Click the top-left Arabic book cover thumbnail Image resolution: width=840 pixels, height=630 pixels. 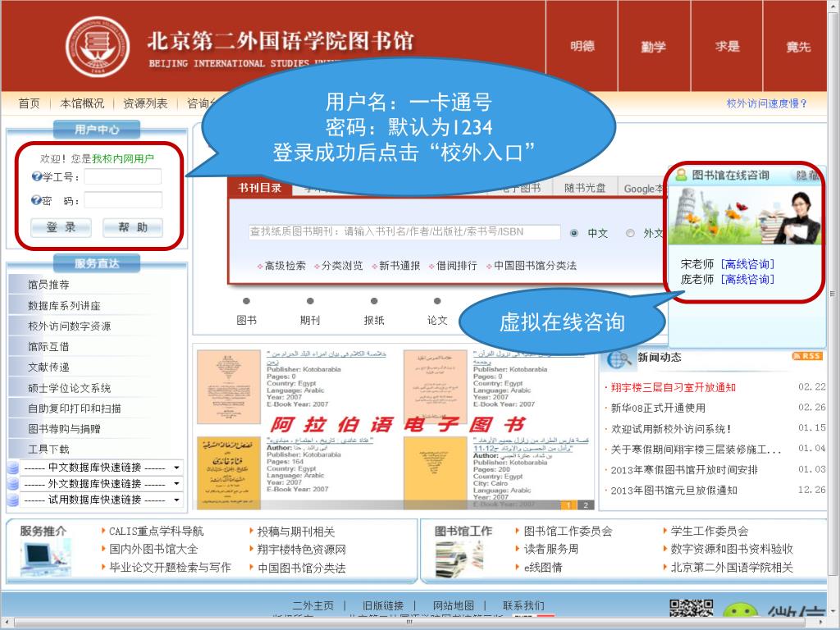tap(229, 387)
